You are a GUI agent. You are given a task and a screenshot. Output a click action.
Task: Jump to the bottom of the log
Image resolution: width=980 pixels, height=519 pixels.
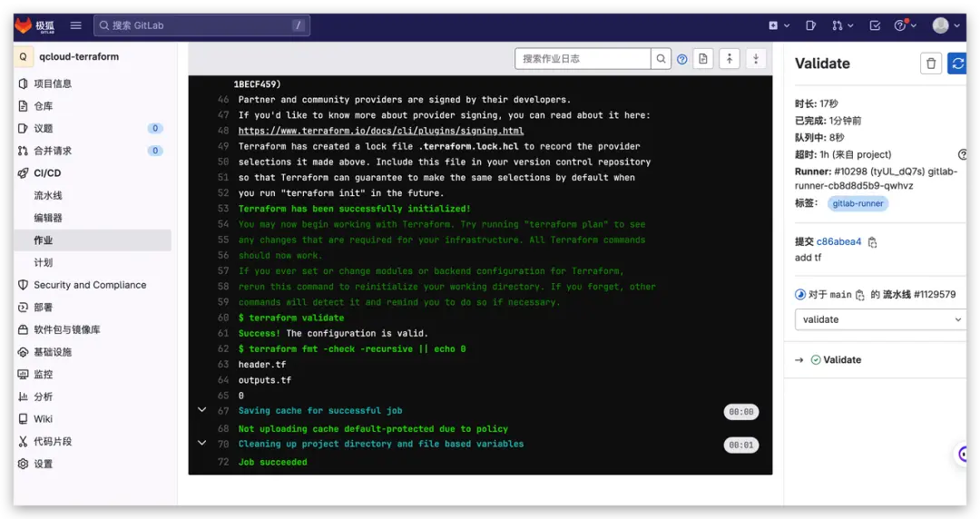(756, 59)
